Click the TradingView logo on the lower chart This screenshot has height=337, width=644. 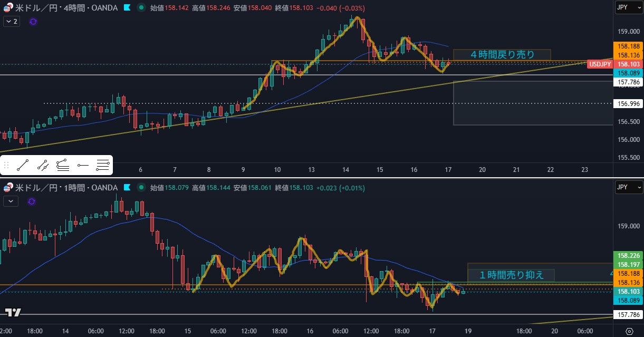13,312
